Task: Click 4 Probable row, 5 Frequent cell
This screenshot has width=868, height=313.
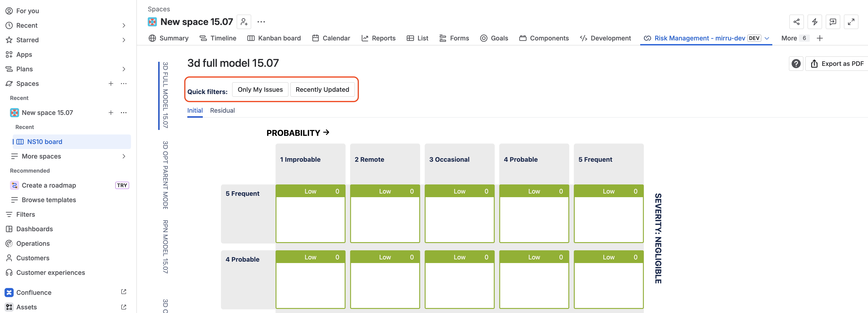Action: [609, 279]
